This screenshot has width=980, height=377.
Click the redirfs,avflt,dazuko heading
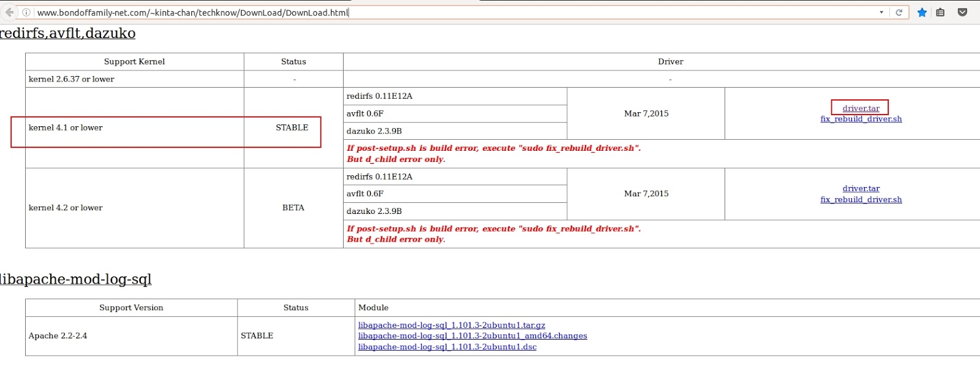(x=67, y=34)
